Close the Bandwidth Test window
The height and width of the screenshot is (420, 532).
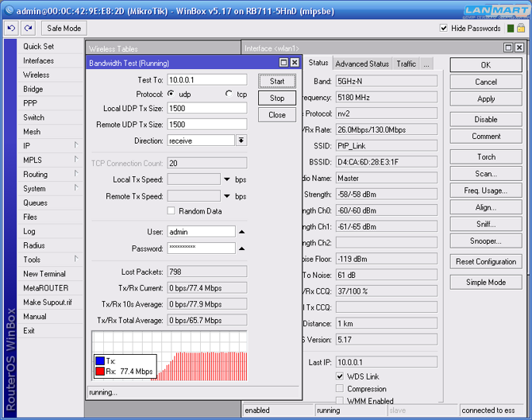point(295,63)
